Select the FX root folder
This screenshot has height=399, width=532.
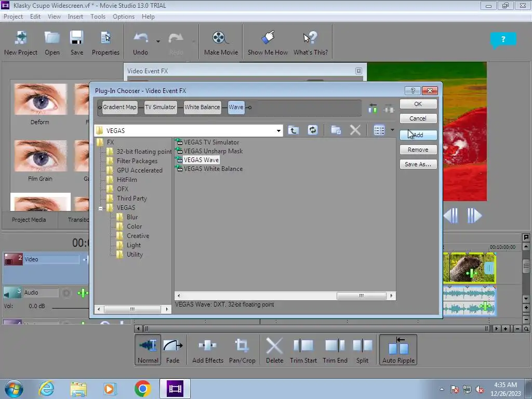110,142
